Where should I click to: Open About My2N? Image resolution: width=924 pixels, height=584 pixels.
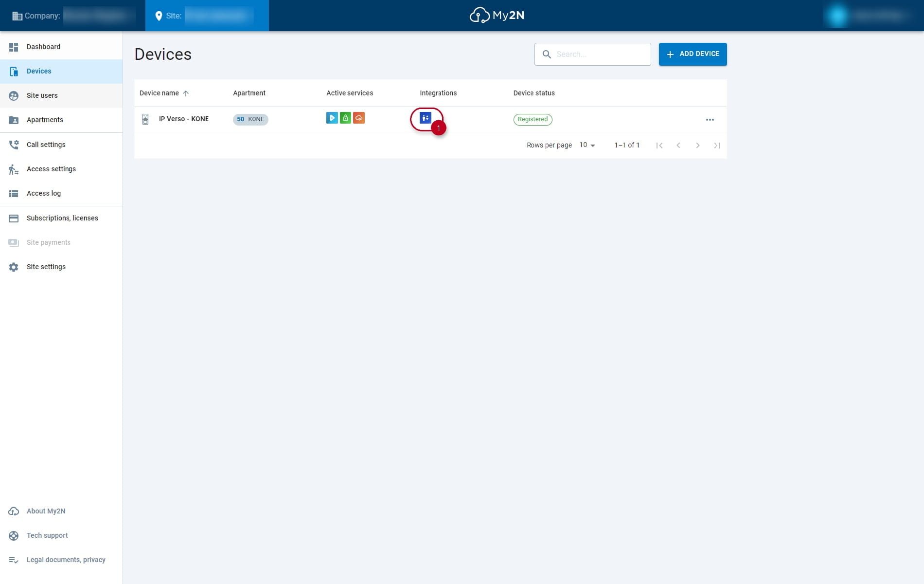[61, 511]
